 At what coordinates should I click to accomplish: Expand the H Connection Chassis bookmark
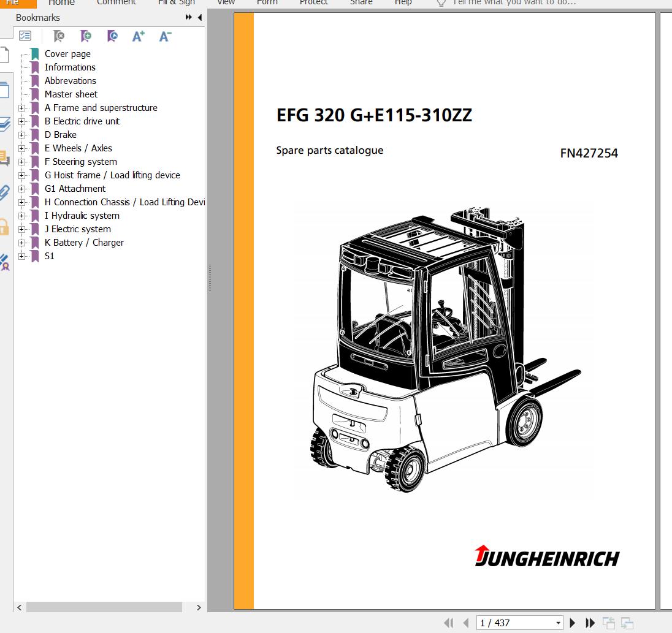coord(21,203)
